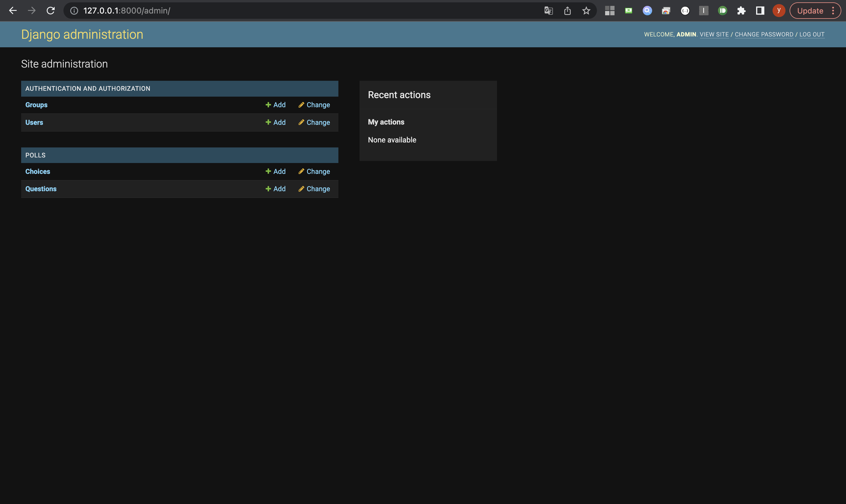Click Change next to Users
This screenshot has width=846, height=504.
[314, 122]
